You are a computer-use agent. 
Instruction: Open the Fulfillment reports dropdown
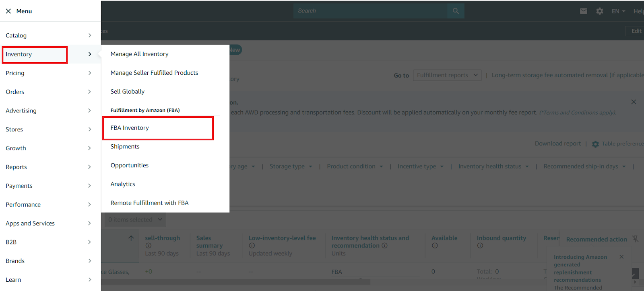(447, 75)
